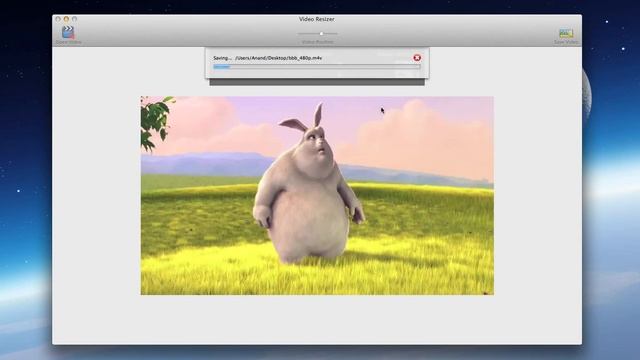Click the disabled zoom window button
The image size is (640, 360).
pyautogui.click(x=74, y=19)
